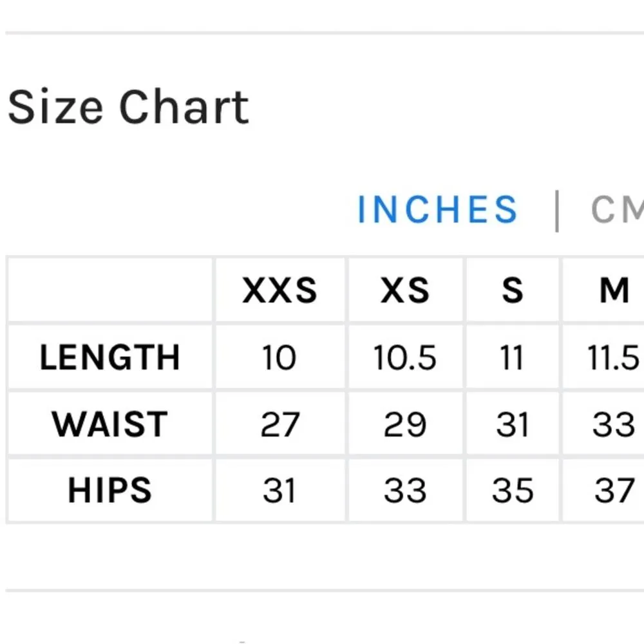Select the M length value 11.5

[614, 358]
